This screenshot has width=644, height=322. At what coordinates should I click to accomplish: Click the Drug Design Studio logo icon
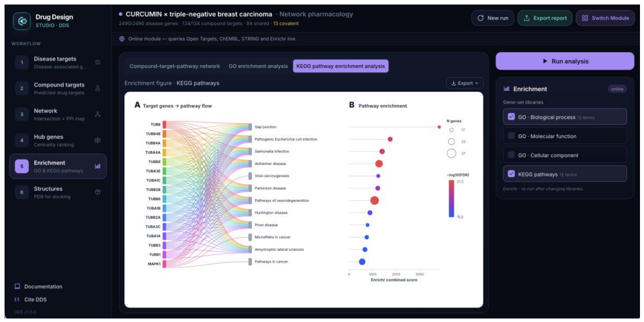(22, 21)
